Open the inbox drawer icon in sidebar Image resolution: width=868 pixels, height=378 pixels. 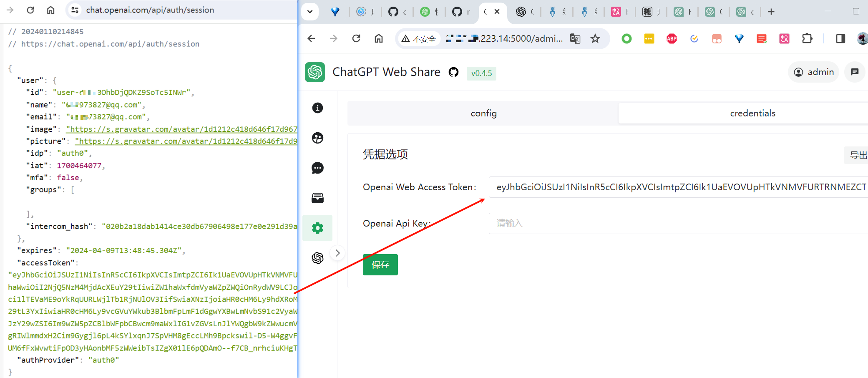click(317, 198)
